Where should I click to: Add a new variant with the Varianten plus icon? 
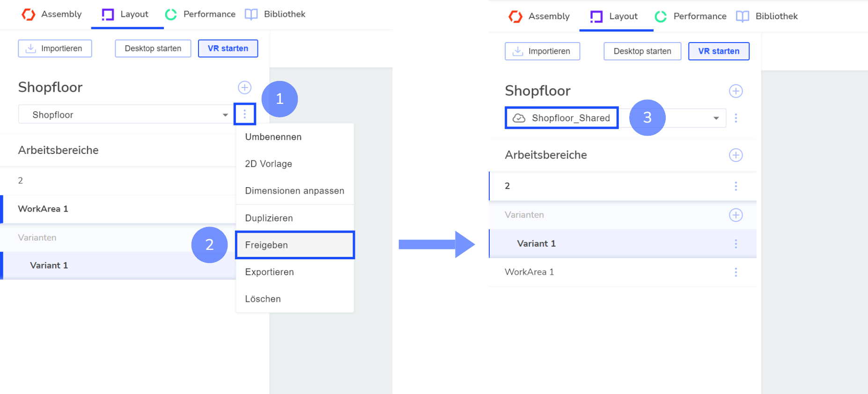736,215
